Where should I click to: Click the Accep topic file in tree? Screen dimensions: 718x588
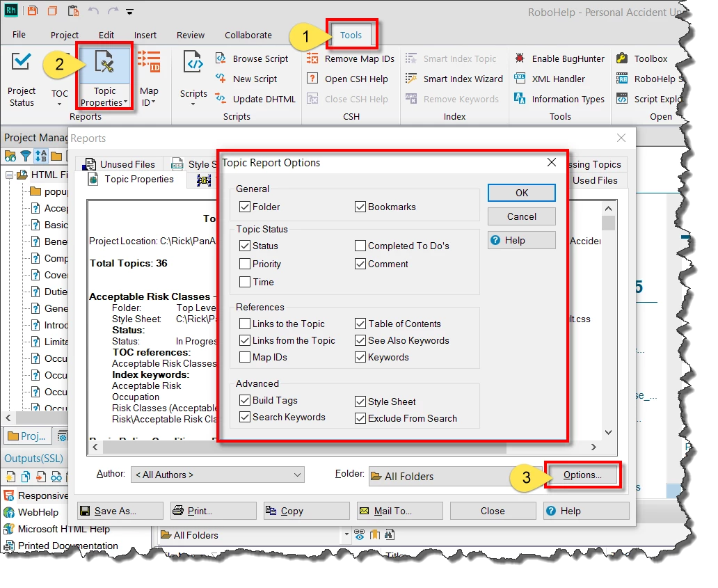click(x=50, y=208)
